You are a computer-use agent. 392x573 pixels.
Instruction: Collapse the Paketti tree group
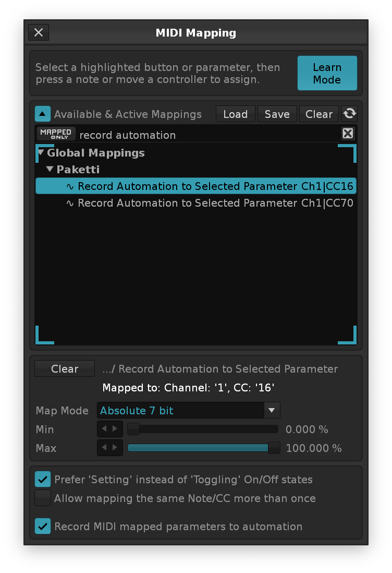pos(50,170)
